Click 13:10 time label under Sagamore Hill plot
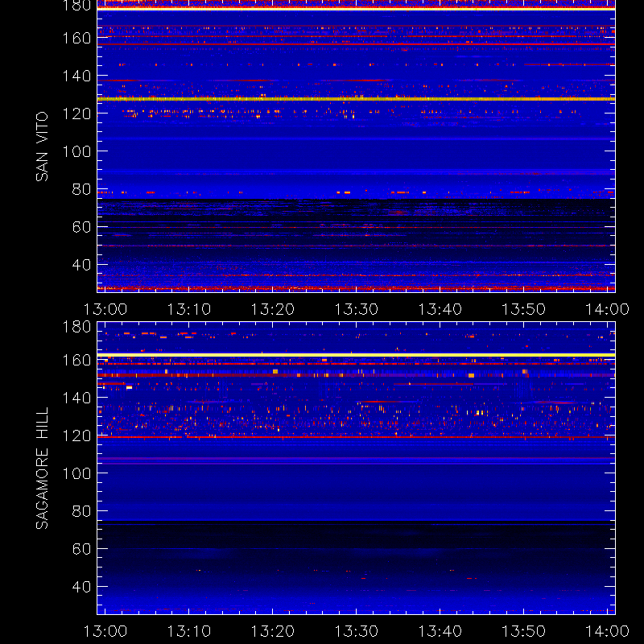Image resolution: width=644 pixels, height=644 pixels. (x=189, y=631)
